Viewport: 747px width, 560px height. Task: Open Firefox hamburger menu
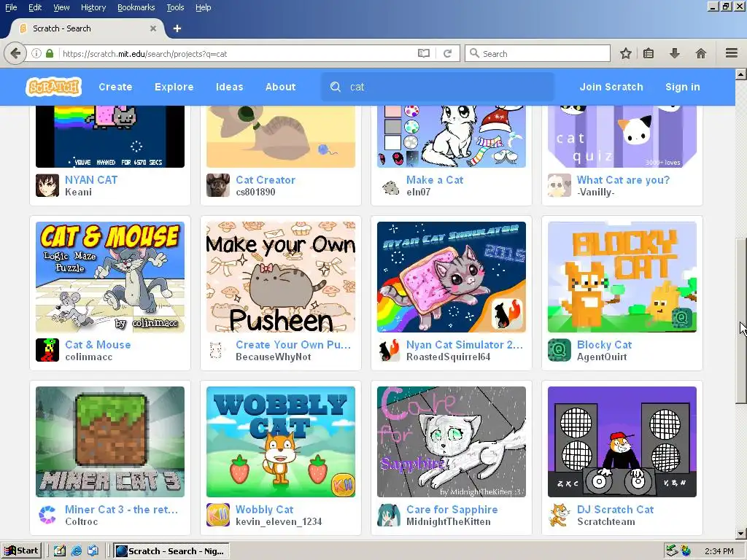point(732,52)
